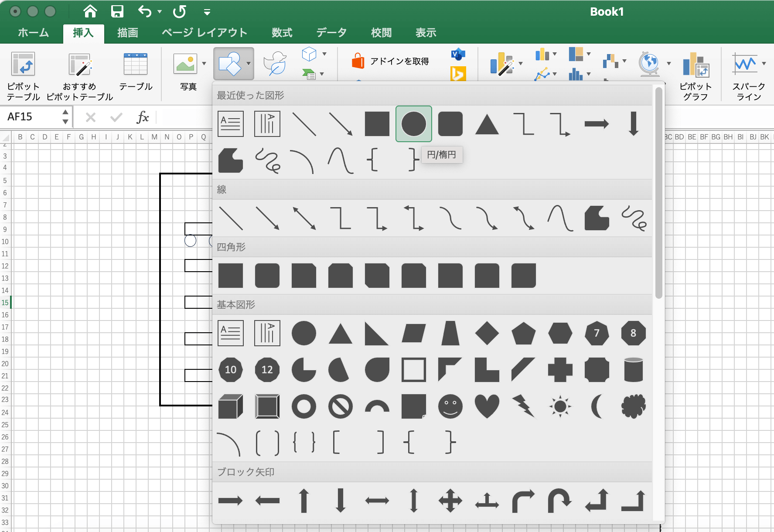The width and height of the screenshot is (774, 532).
Task: Click the shapes gallery vertical scrollbar
Action: pyautogui.click(x=658, y=192)
